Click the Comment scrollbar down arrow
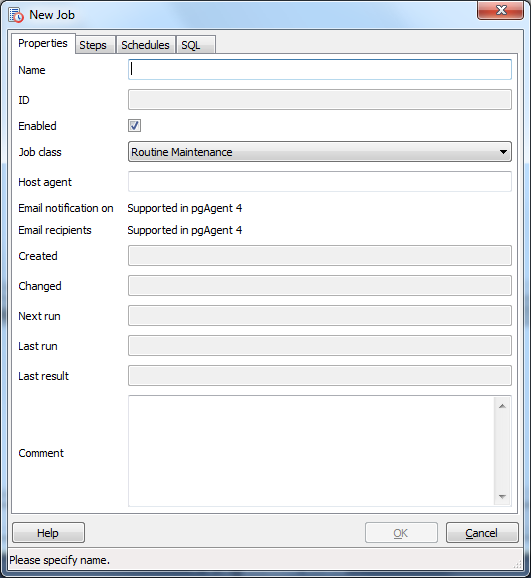The height and width of the screenshot is (578, 531). pos(502,497)
